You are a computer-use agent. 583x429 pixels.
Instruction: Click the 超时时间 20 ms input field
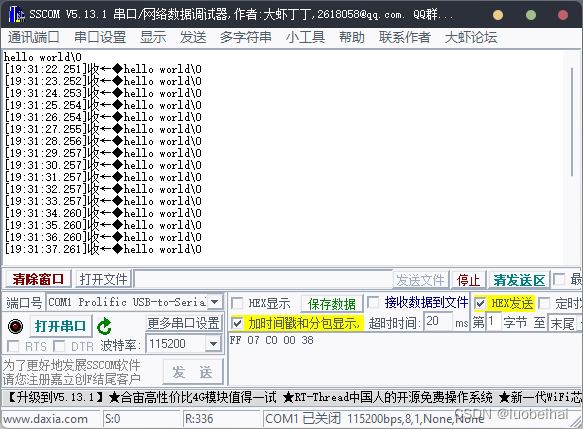437,322
